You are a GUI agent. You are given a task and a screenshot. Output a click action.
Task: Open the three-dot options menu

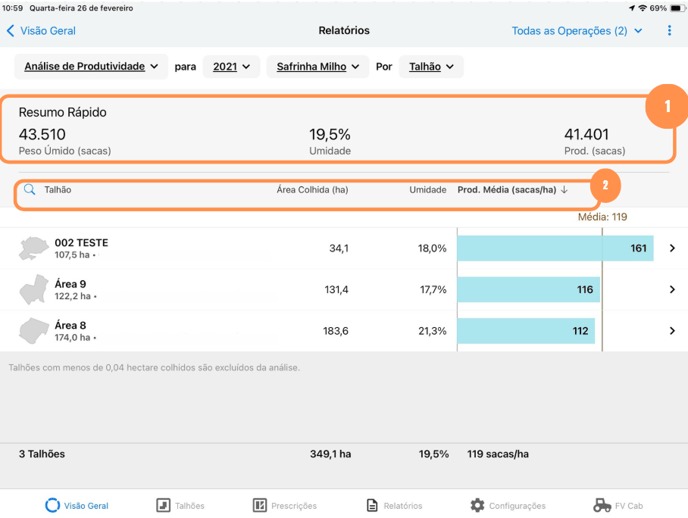pos(669,31)
